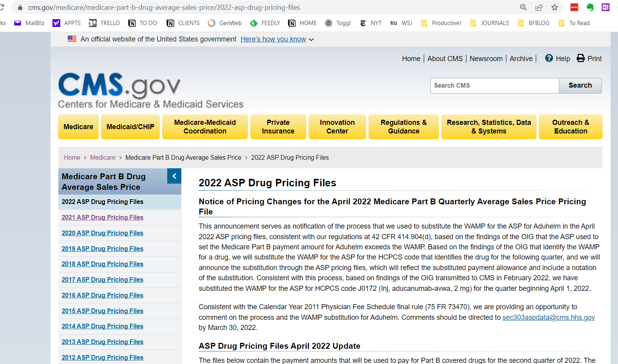
Task: Open the FEEDLY bookmark
Action: (x=265, y=23)
